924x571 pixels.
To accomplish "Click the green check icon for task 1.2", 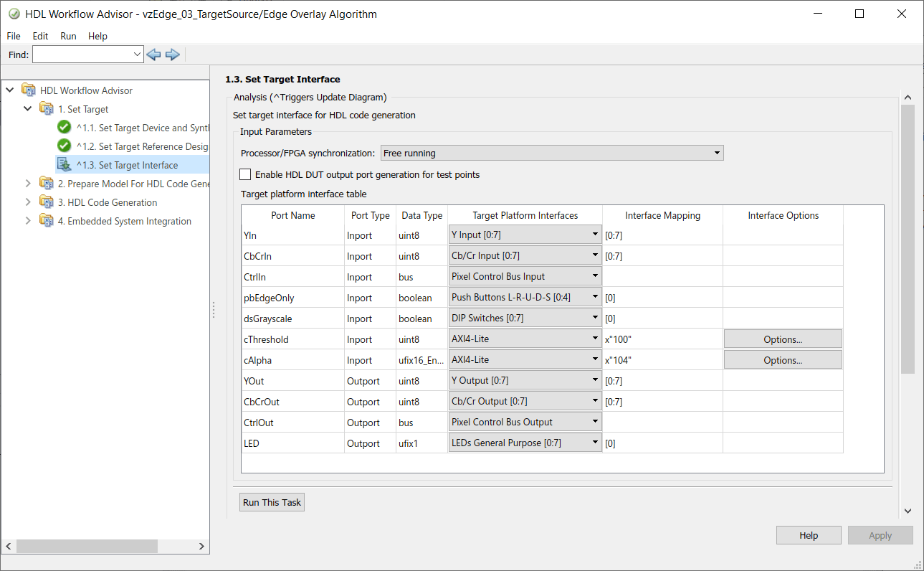I will click(x=65, y=146).
